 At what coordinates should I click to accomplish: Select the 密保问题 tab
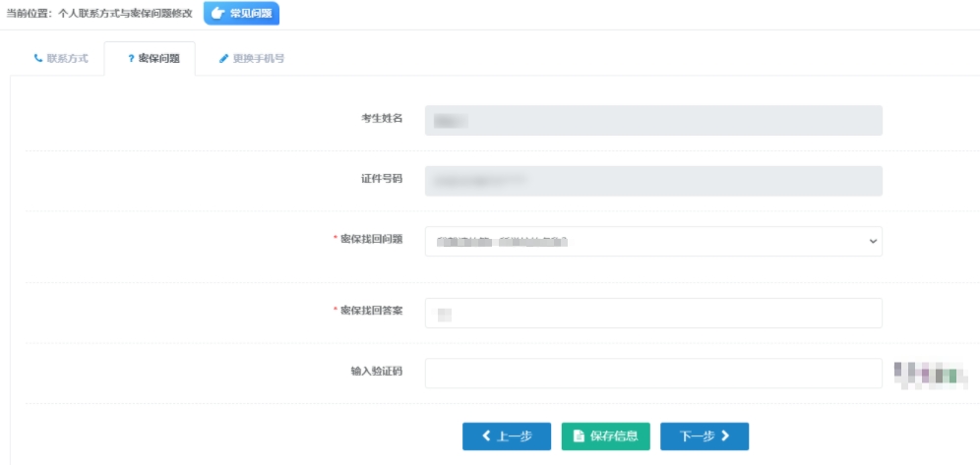pos(153,59)
